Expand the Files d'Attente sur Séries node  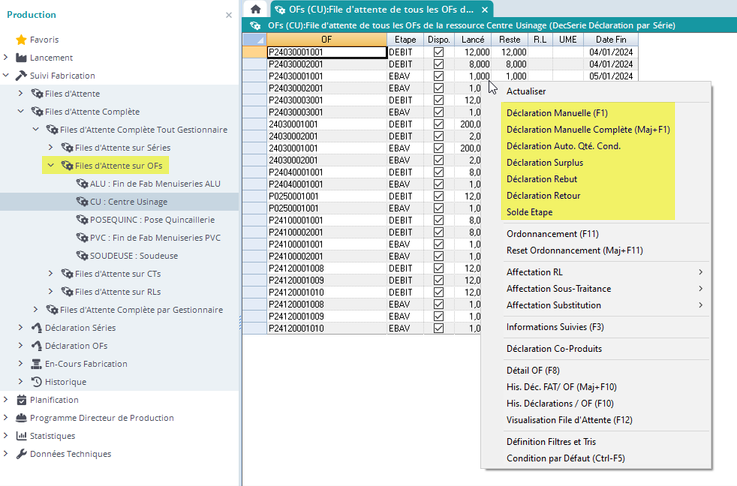point(51,147)
